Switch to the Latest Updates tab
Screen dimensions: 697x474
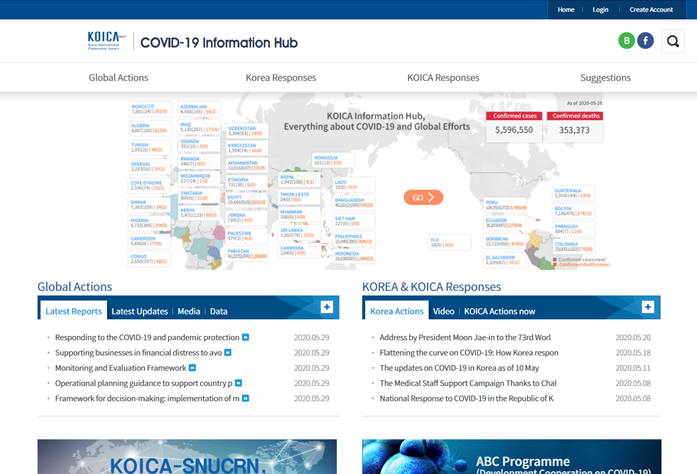pos(139,311)
